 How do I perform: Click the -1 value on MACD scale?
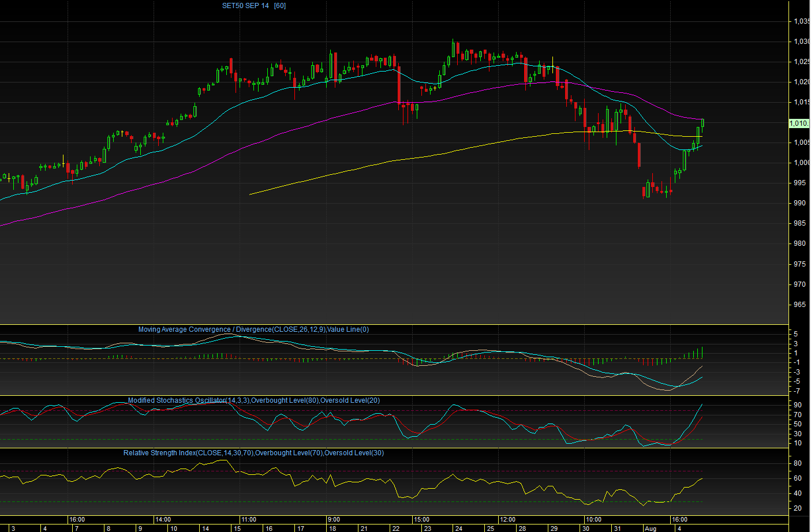click(797, 362)
